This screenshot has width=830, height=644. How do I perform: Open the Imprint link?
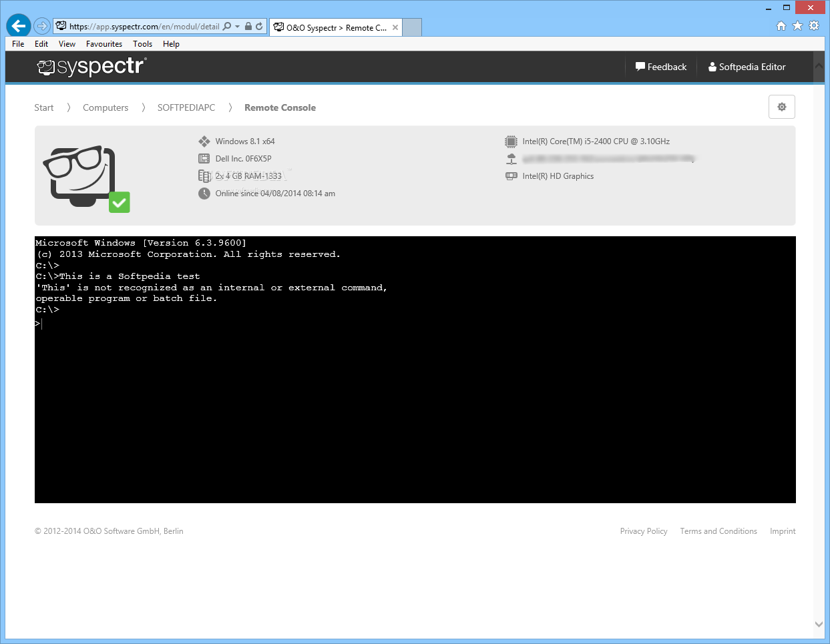783,531
